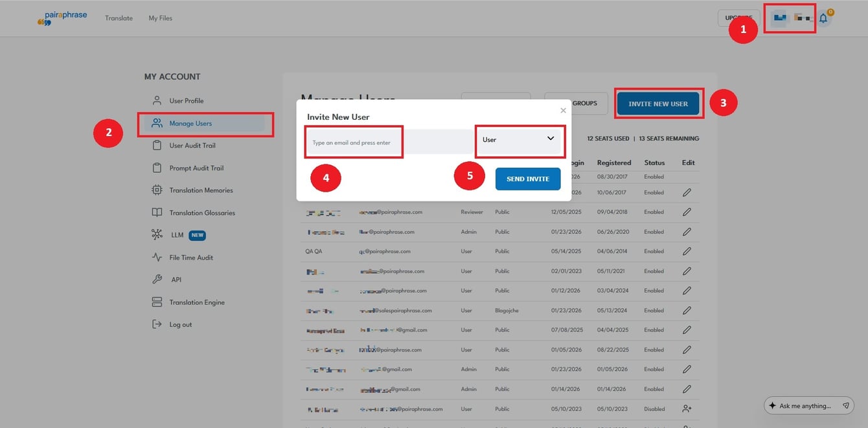Open the notifications bell
Screen dimensions: 868x428
click(824, 18)
